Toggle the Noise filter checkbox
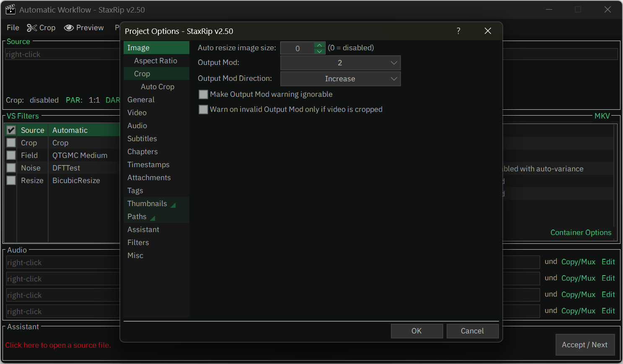The height and width of the screenshot is (364, 623). [11, 168]
